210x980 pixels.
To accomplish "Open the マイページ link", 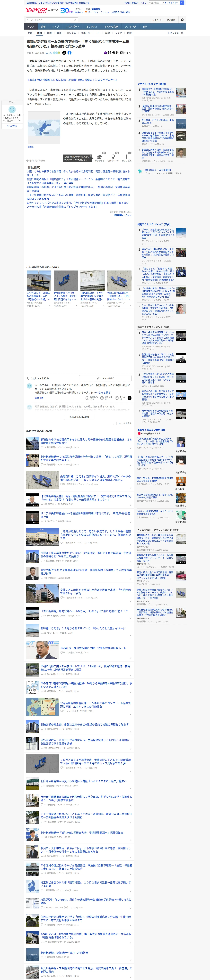I will tap(157, 20).
